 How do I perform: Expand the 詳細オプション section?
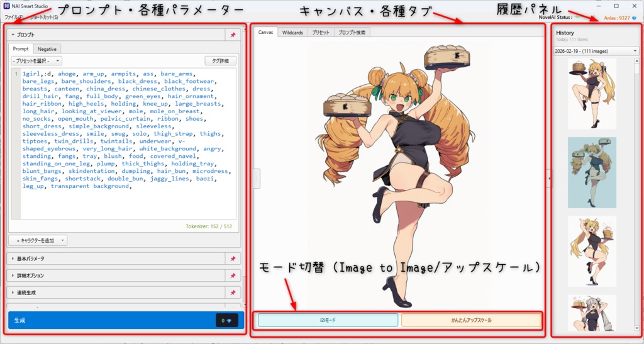click(116, 275)
